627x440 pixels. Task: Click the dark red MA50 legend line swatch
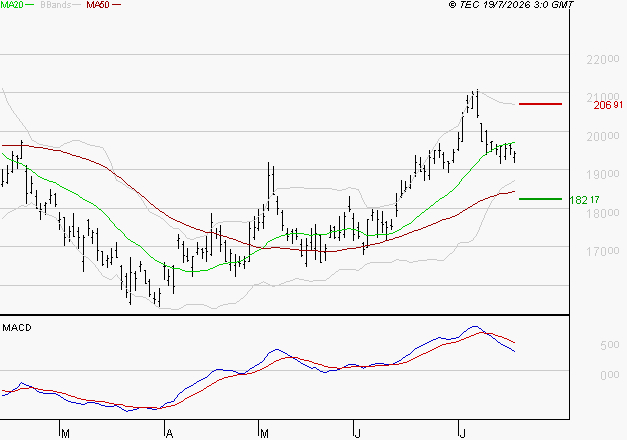point(116,5)
